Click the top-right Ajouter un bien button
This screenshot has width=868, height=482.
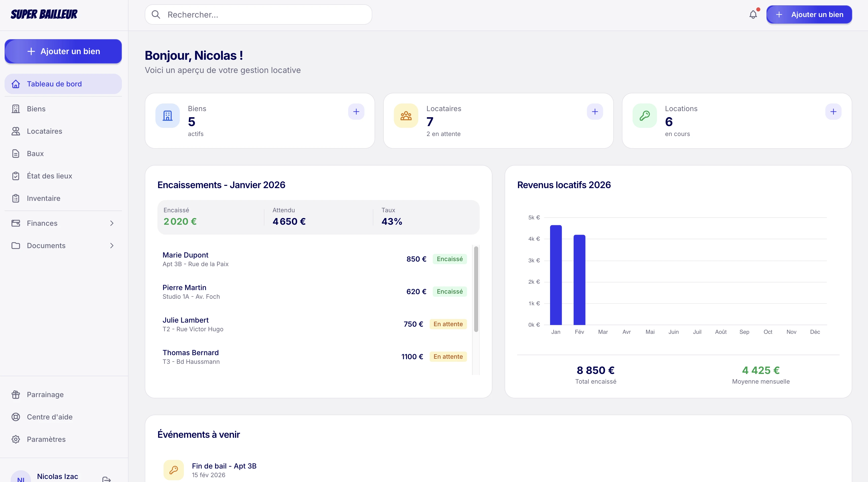point(809,14)
